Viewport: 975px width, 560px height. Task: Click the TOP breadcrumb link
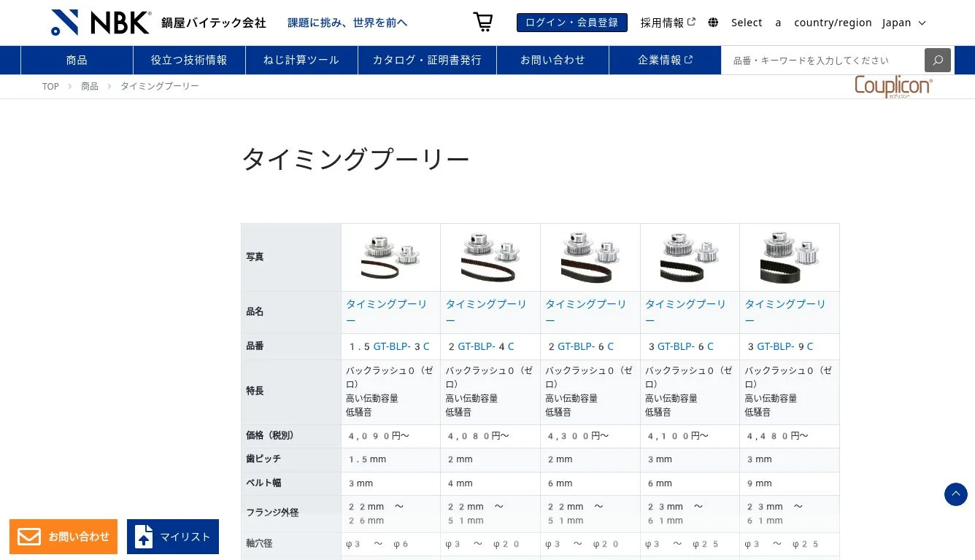[x=50, y=86]
